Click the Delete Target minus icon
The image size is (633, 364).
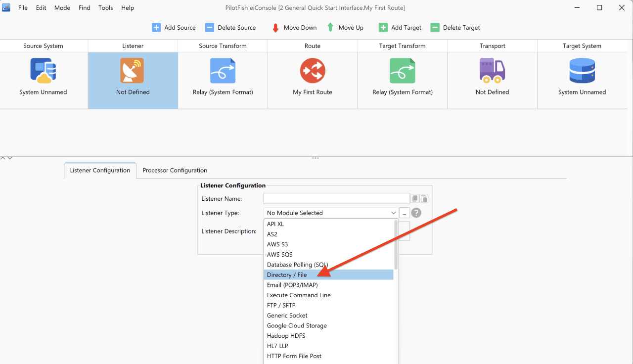(x=435, y=28)
